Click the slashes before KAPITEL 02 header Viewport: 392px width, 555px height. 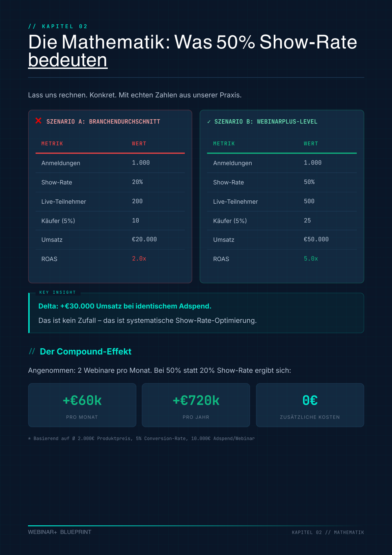[x=32, y=26]
